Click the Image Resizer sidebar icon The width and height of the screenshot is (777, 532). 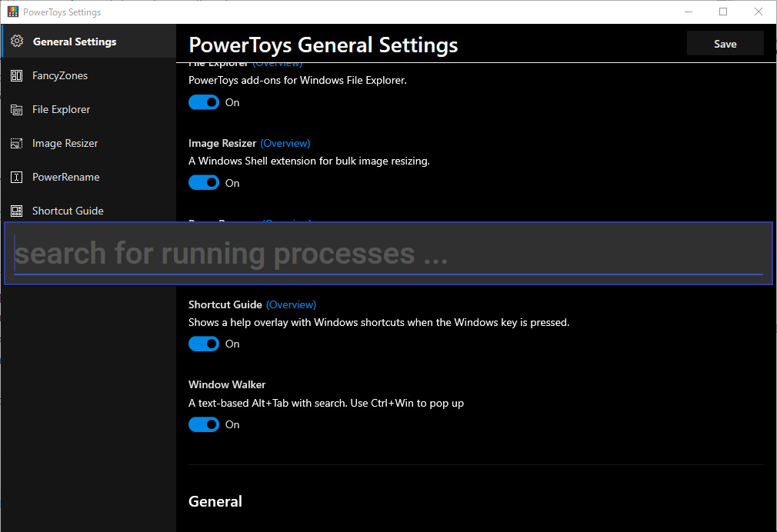click(17, 143)
